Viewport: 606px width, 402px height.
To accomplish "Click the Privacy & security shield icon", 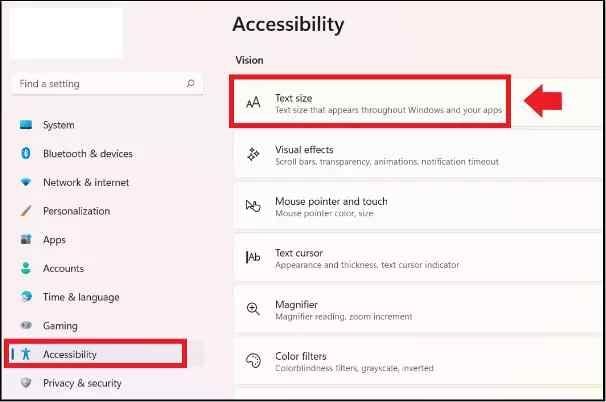I will (x=26, y=383).
